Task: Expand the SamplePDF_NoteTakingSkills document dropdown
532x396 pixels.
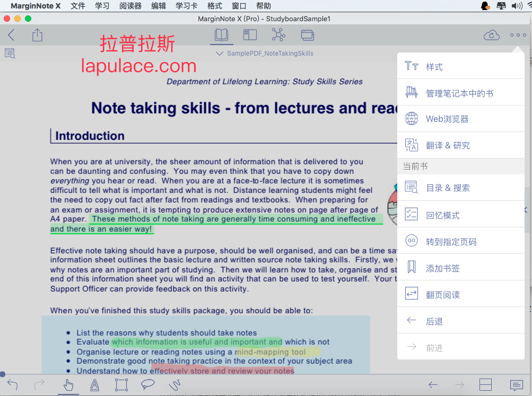Action: 265,53
